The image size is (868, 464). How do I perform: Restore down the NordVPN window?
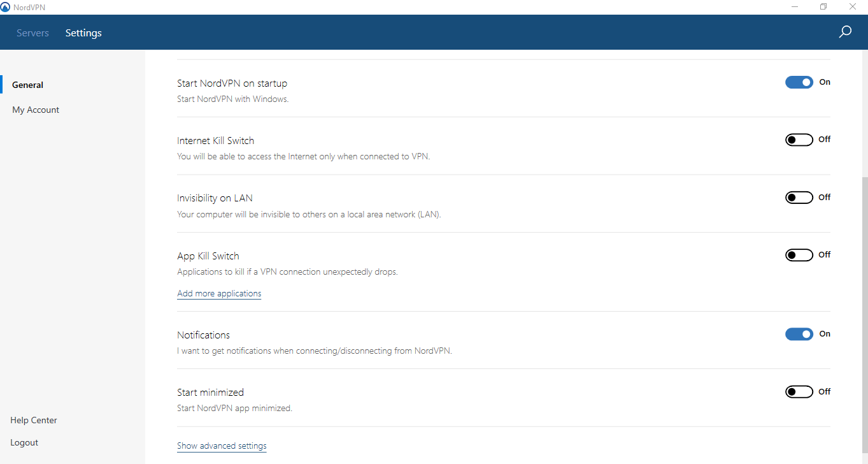click(823, 6)
